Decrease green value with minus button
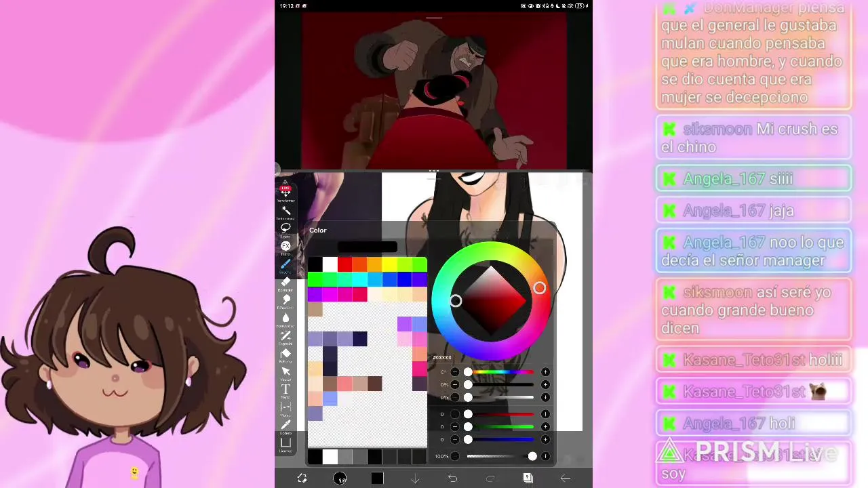Image resolution: width=868 pixels, height=488 pixels. (x=455, y=427)
